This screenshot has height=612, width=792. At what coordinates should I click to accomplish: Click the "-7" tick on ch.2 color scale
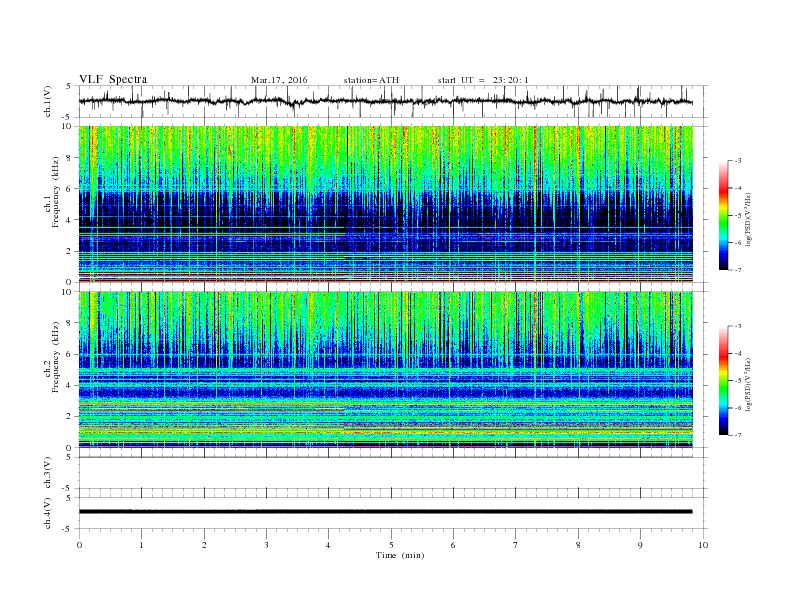tap(737, 435)
